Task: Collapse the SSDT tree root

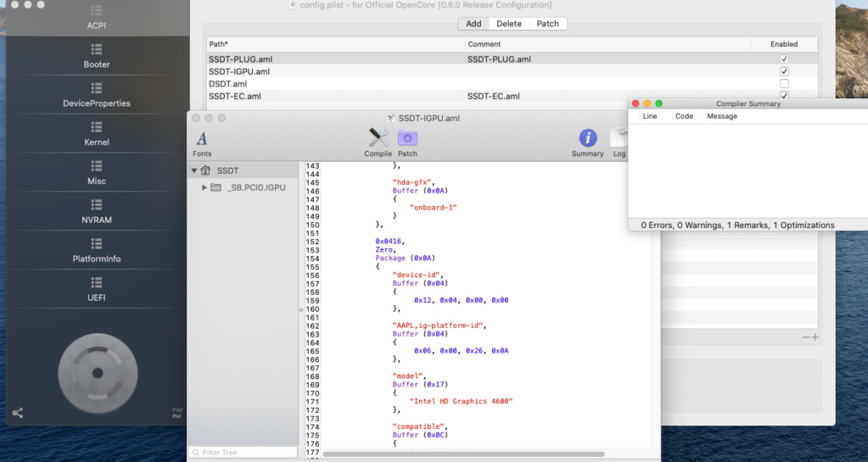Action: 194,170
